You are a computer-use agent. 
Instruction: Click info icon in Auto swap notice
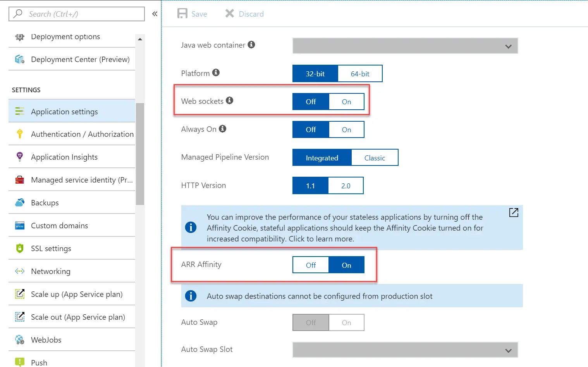(x=191, y=296)
